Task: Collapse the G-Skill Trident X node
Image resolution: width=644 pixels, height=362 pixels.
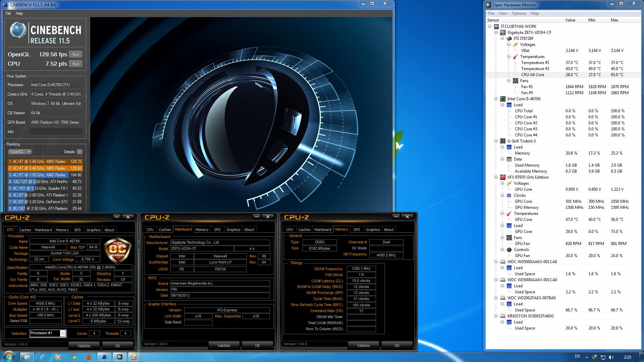Action: [x=496, y=141]
